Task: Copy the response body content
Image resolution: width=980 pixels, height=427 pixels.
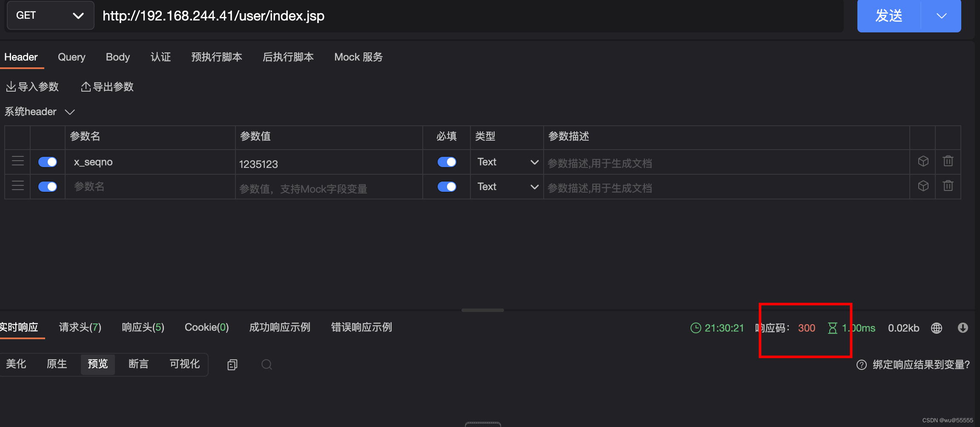Action: point(232,364)
